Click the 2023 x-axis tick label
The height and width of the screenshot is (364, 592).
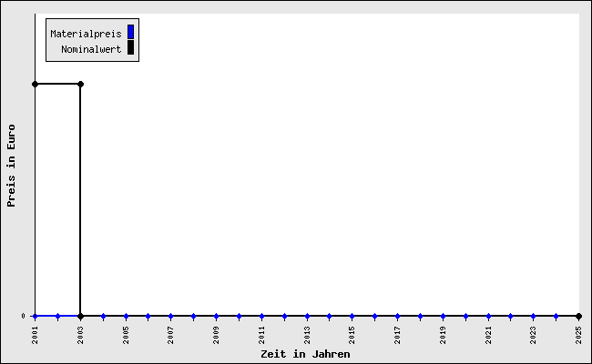pos(534,334)
